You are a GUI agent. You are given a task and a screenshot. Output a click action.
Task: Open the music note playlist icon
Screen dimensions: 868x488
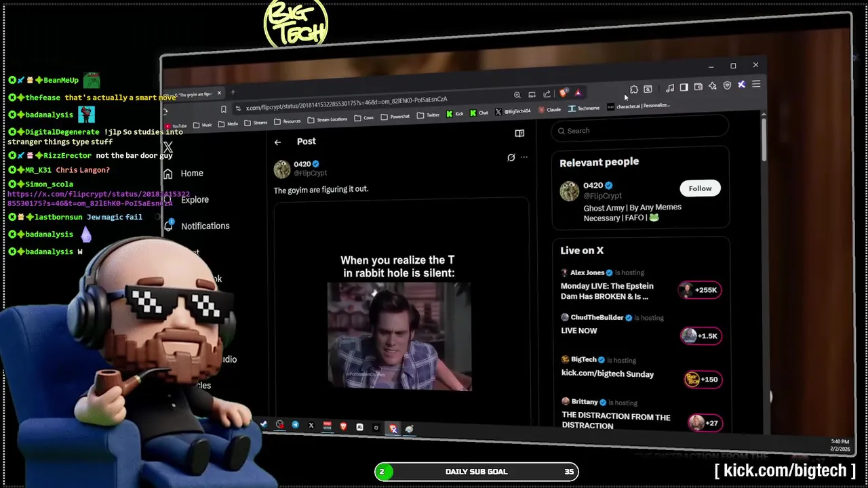point(670,88)
